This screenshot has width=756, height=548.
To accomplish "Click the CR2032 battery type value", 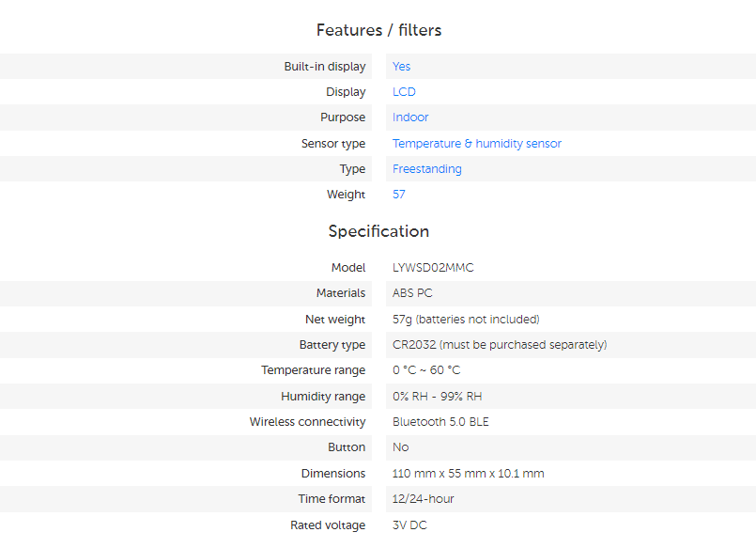I will pos(499,345).
